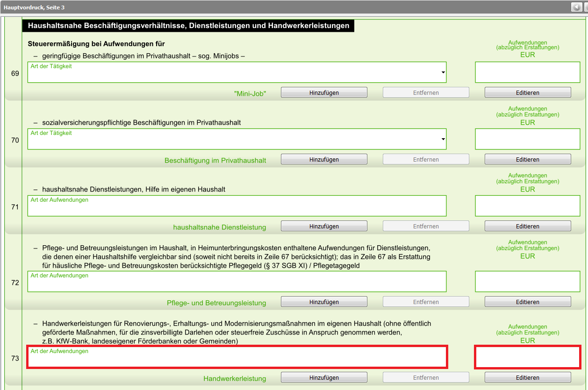Image resolution: width=588 pixels, height=390 pixels.
Task: Select 'Art der Aufwendungen' field in row 71
Action: (x=237, y=206)
